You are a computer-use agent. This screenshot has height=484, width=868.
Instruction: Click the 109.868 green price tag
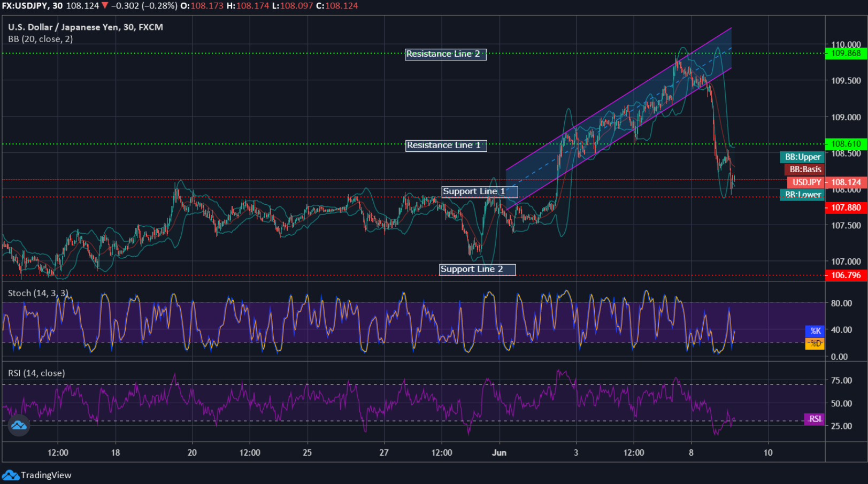[x=846, y=53]
